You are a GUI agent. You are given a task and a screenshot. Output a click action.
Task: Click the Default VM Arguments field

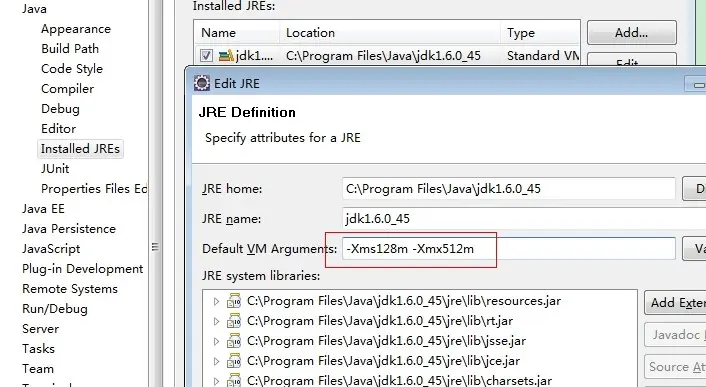509,248
